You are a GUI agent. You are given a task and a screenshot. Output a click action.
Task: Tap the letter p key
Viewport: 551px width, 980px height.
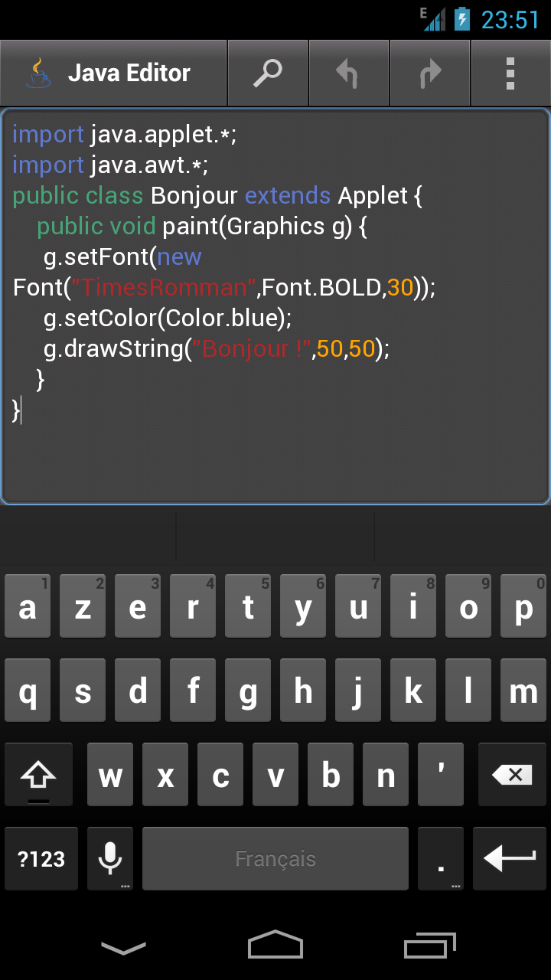coord(523,606)
